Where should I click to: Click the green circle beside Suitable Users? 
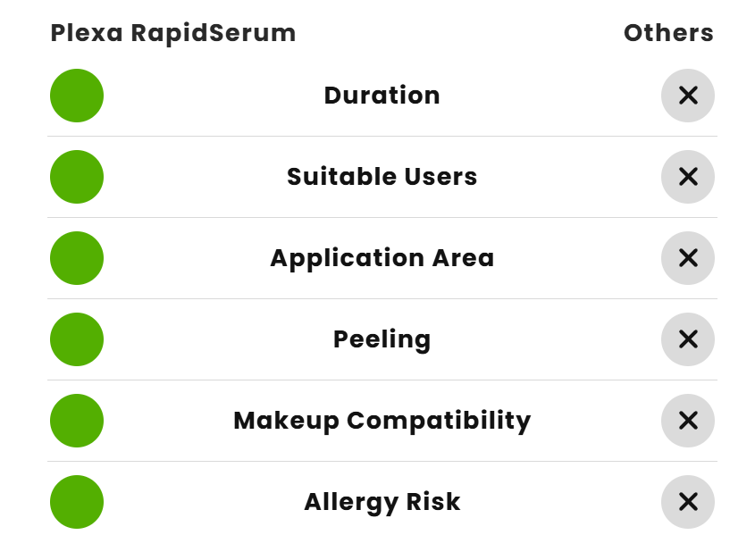tap(77, 177)
